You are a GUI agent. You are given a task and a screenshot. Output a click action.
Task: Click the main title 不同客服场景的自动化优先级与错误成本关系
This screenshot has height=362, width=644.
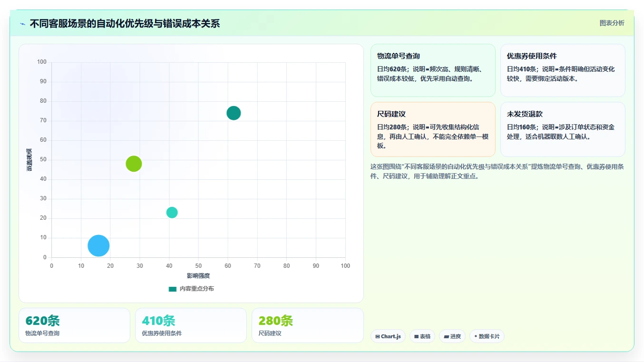pyautogui.click(x=125, y=24)
